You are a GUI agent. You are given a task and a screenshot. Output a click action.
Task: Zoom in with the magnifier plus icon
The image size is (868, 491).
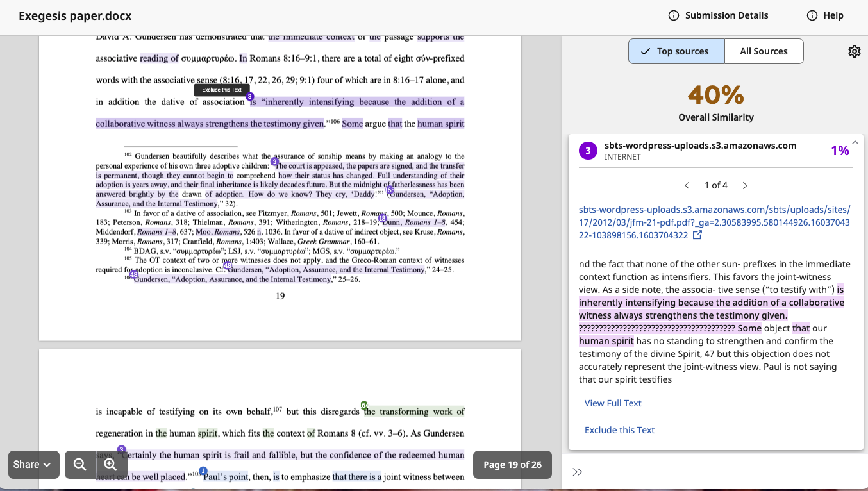(110, 465)
